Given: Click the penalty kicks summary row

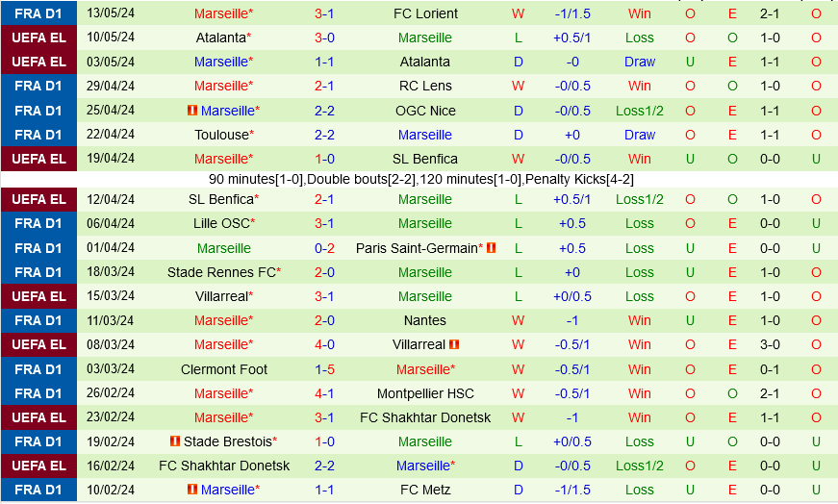Looking at the screenshot, I should pyautogui.click(x=420, y=179).
